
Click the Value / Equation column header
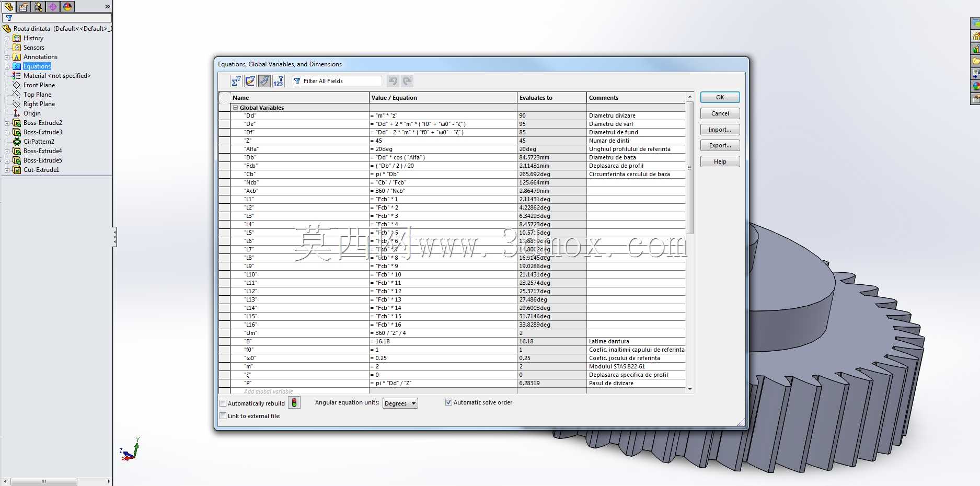tap(443, 98)
